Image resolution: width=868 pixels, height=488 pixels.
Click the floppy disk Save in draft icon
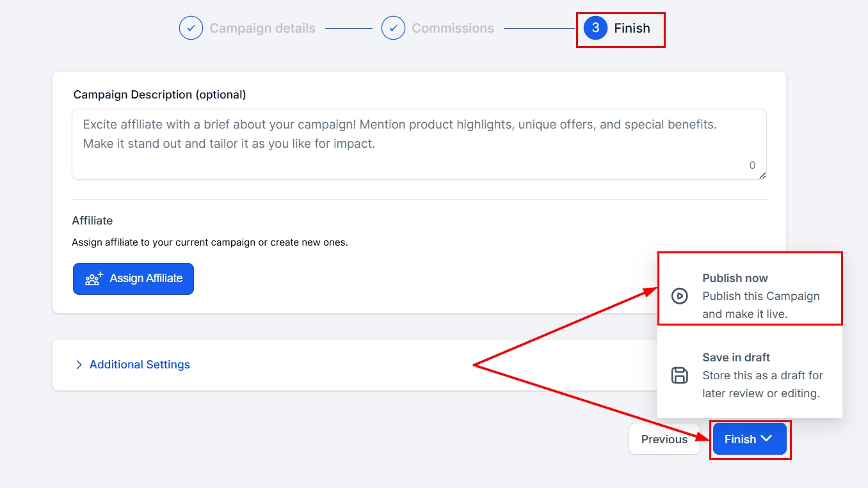click(679, 375)
